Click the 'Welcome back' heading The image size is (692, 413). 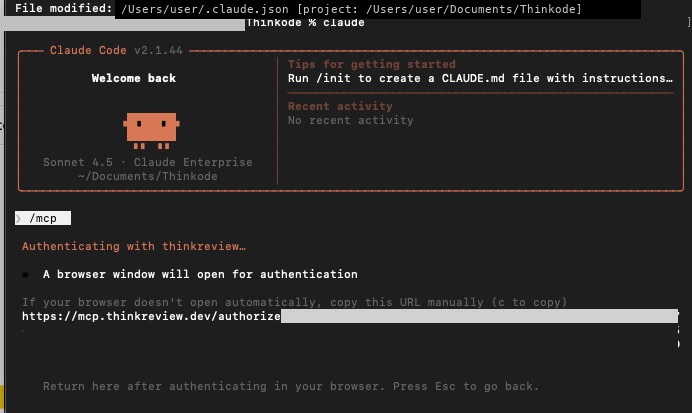(134, 78)
